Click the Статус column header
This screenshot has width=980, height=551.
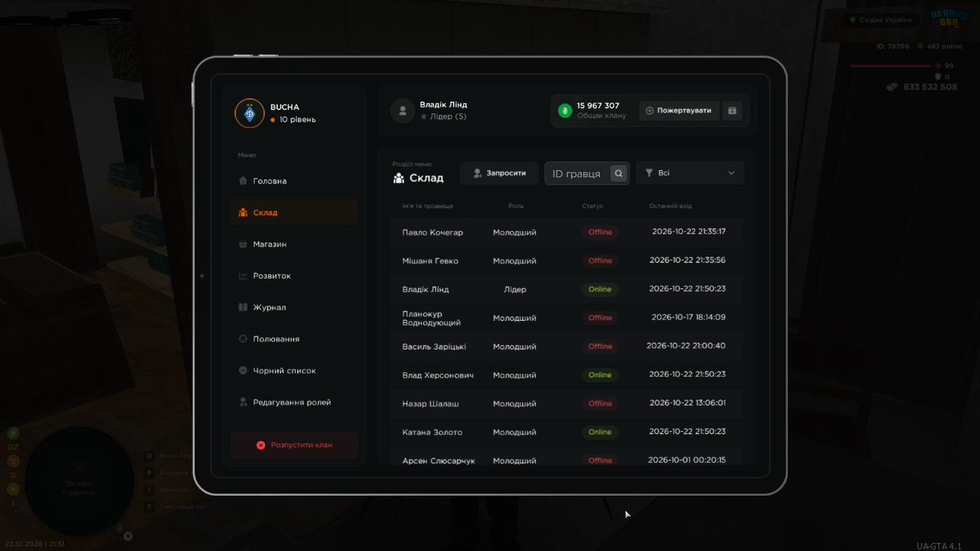point(593,206)
